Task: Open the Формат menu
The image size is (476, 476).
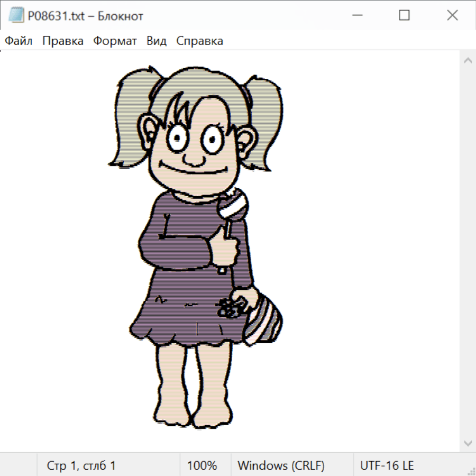Action: pyautogui.click(x=115, y=41)
